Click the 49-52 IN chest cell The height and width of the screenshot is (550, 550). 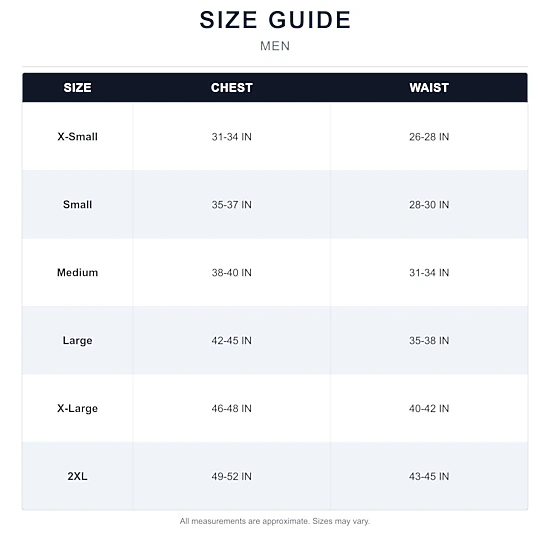click(x=232, y=477)
